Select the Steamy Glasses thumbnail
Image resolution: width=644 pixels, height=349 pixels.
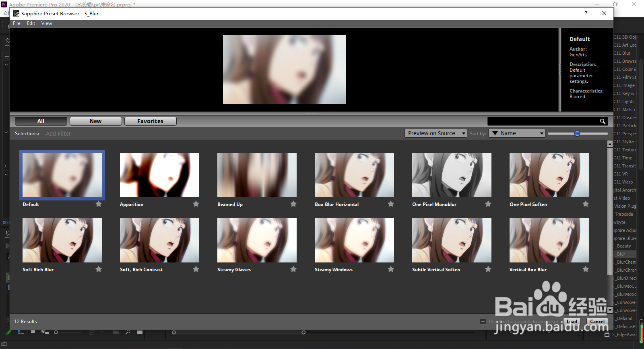257,240
